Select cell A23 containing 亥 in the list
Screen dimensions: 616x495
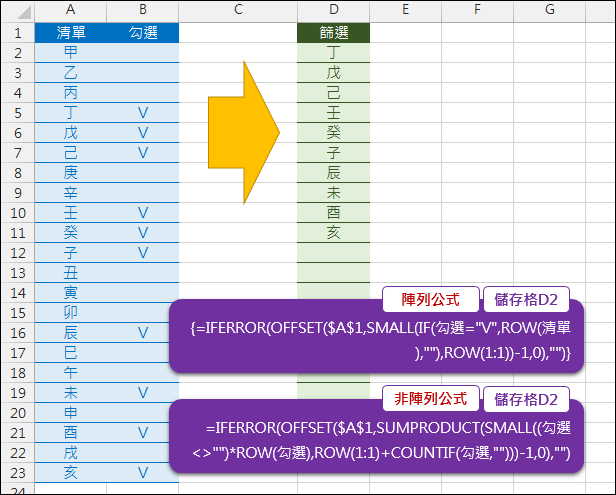(x=70, y=473)
